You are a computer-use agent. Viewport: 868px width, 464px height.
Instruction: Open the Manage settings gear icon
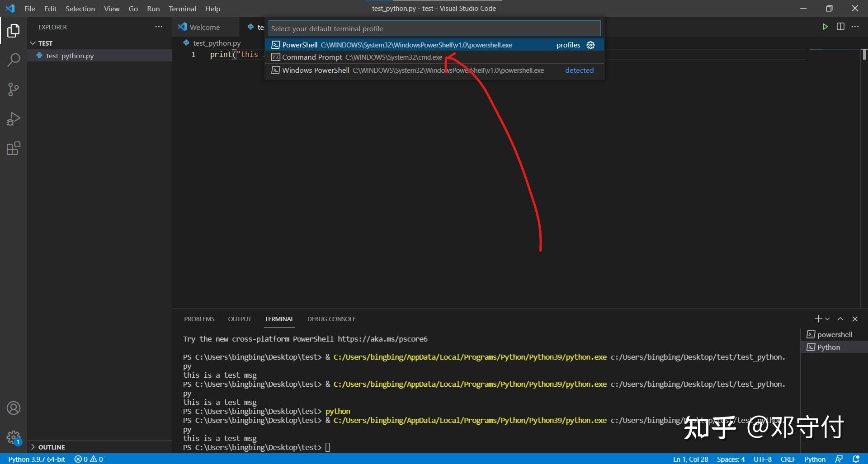pyautogui.click(x=14, y=438)
